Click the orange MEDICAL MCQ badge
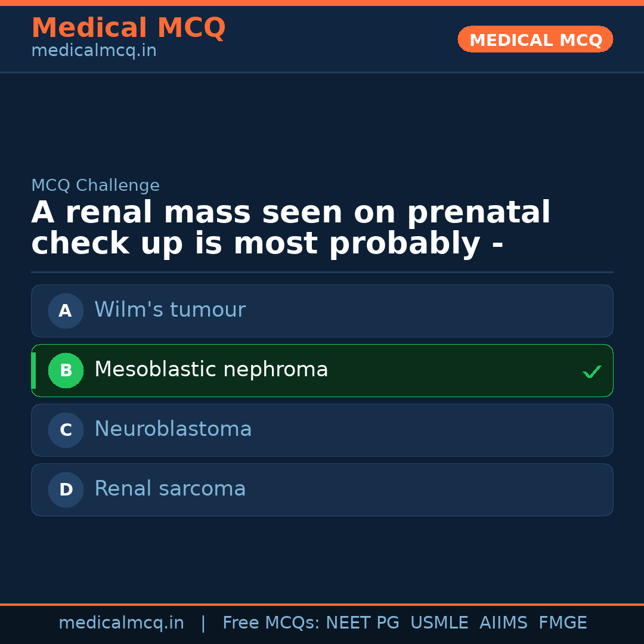Viewport: 644px width, 644px height. pyautogui.click(x=535, y=40)
